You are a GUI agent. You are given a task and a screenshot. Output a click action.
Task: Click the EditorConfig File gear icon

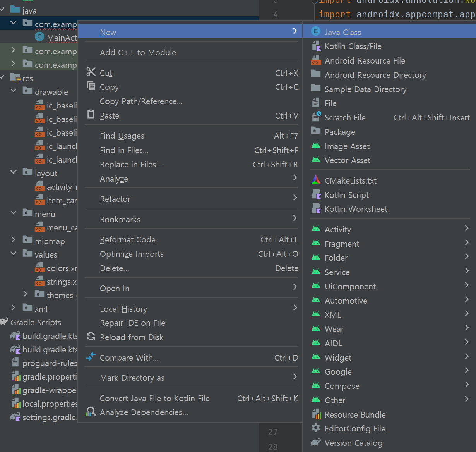pos(316,428)
